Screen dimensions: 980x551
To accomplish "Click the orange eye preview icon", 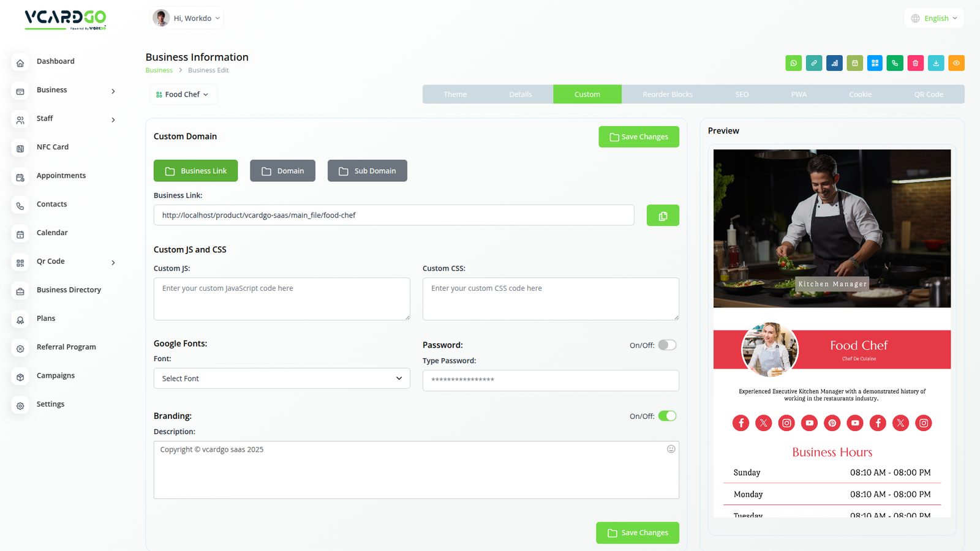I will pyautogui.click(x=956, y=63).
